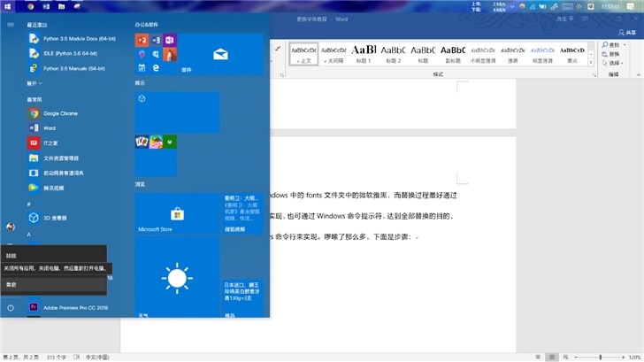Apply the 不明显强调 style

point(483,54)
